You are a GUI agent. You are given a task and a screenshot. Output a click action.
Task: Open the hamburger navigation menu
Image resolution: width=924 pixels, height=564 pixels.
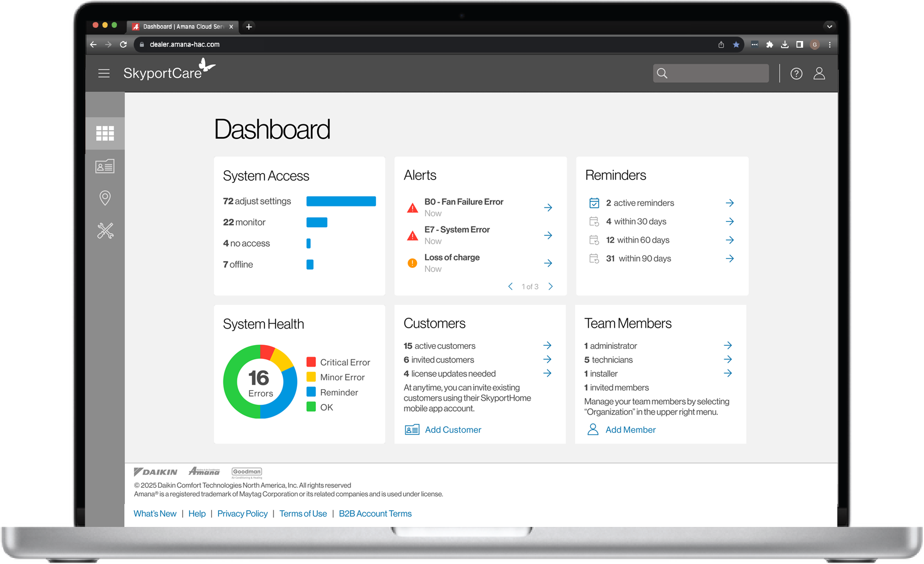(104, 73)
